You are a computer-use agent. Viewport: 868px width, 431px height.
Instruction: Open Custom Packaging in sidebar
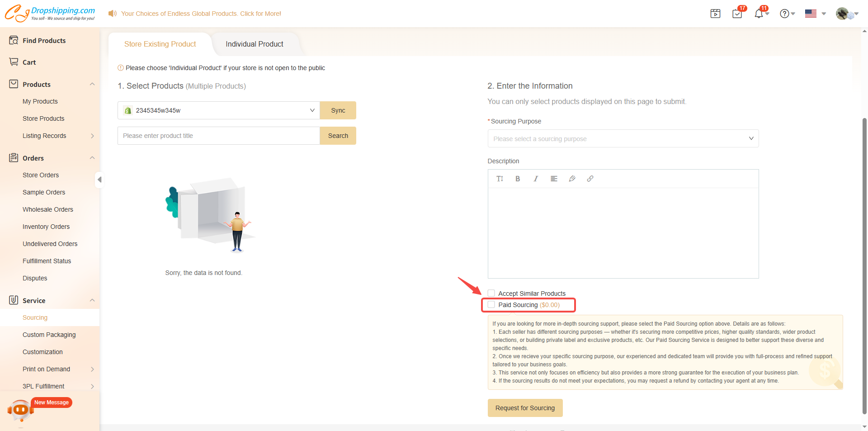[x=49, y=335]
